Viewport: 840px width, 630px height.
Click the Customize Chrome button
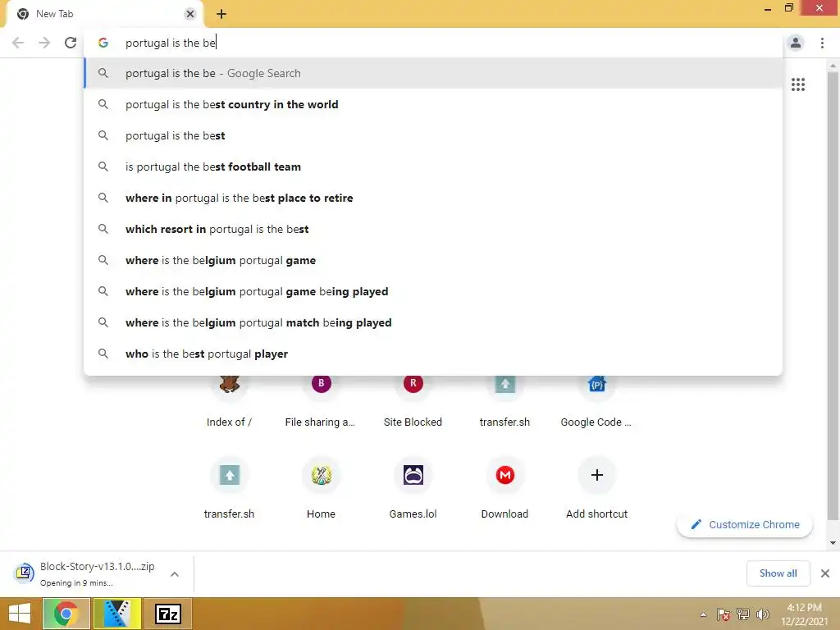(x=745, y=524)
